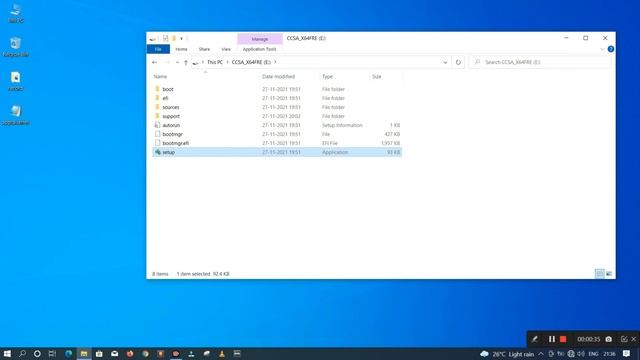Go up one folder level

(186, 62)
